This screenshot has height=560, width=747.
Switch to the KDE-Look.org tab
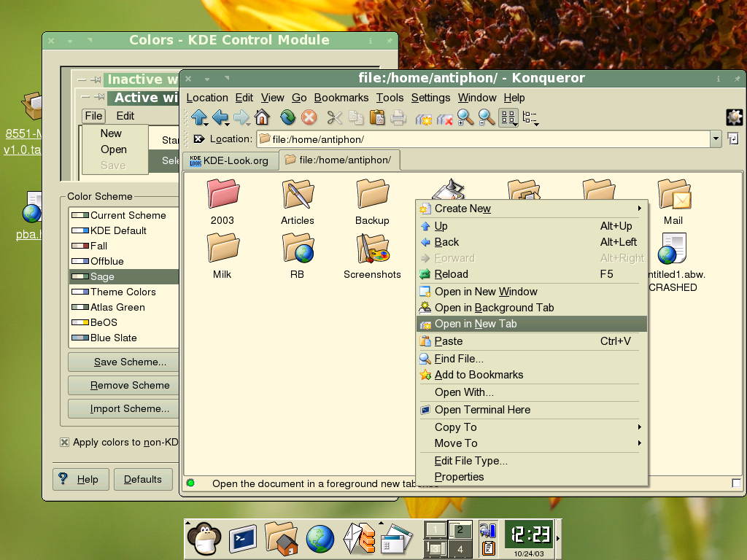click(x=230, y=160)
